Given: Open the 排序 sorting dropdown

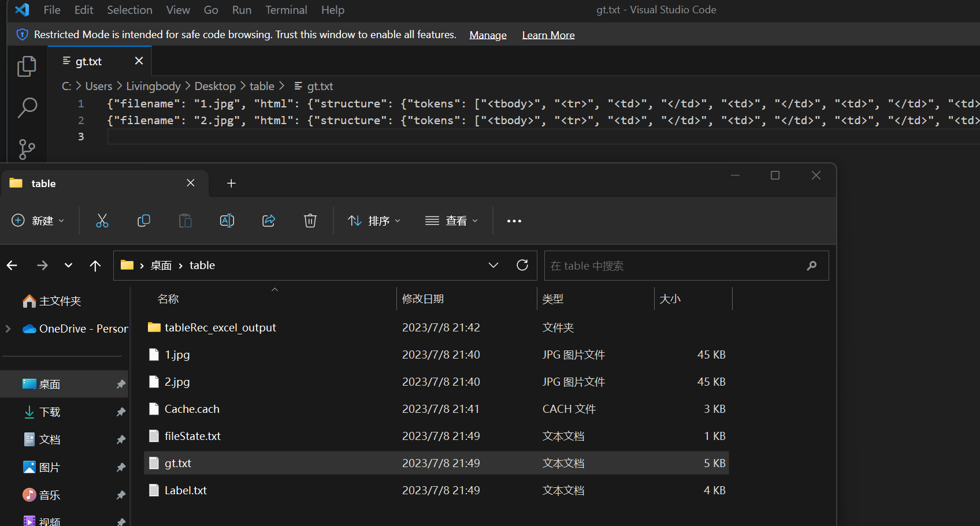Looking at the screenshot, I should click(x=373, y=221).
